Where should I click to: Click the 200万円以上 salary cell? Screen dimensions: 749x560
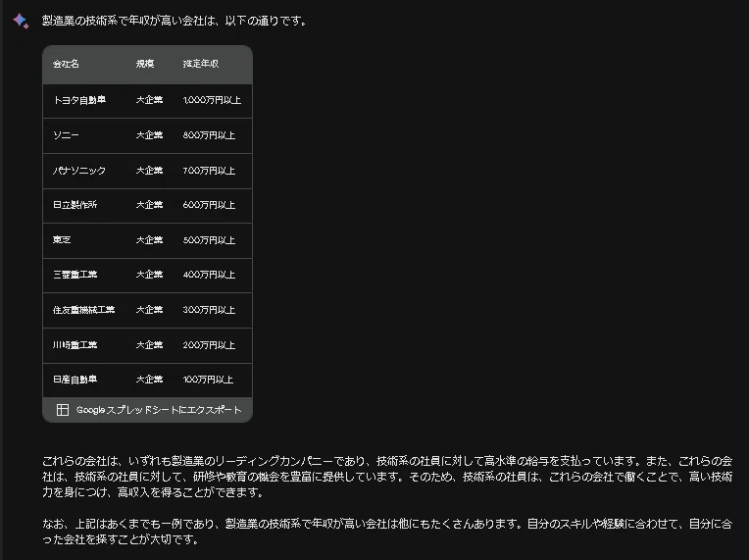pyautogui.click(x=209, y=345)
